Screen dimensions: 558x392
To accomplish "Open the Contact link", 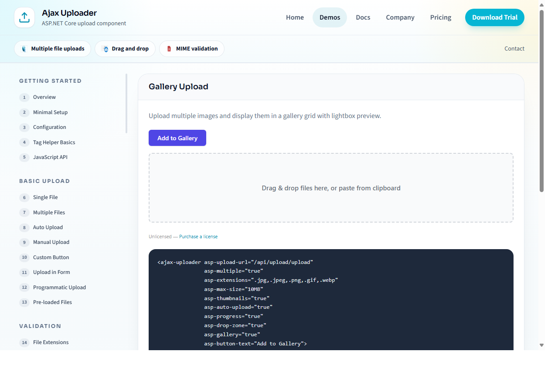I will [514, 49].
